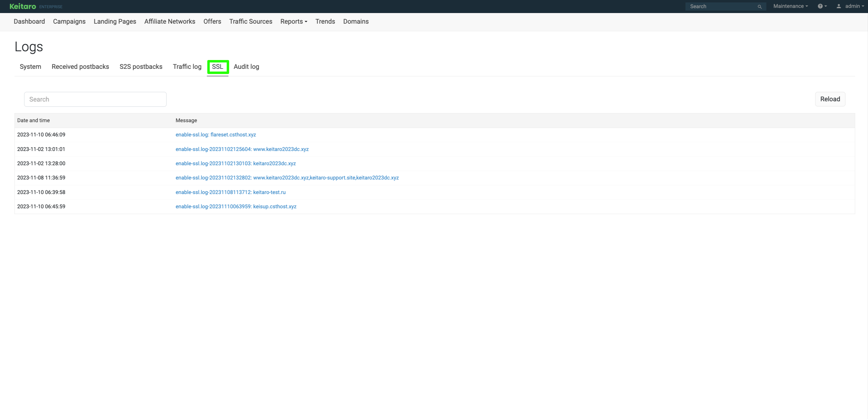The width and height of the screenshot is (868, 419).
Task: Select timestamp 2023-11-10 06:45:59
Action: point(41,206)
